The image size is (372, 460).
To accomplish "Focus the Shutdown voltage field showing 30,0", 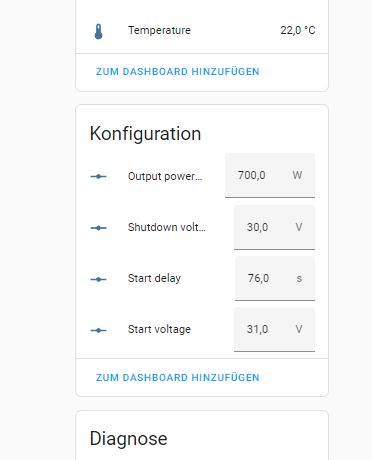I will [274, 227].
